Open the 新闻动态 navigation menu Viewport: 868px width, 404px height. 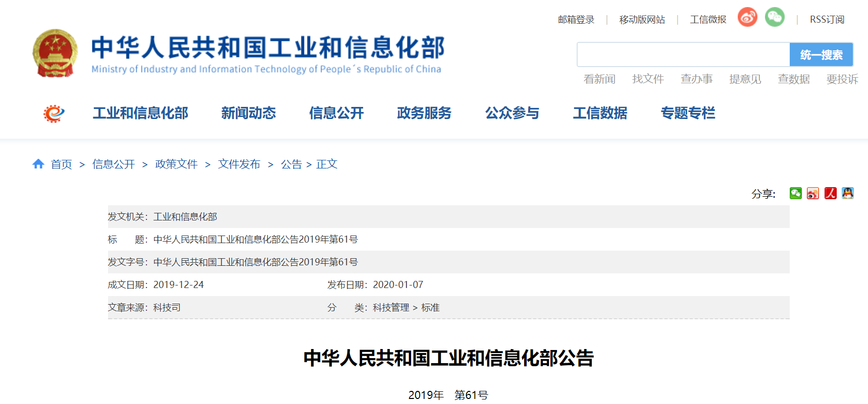click(248, 113)
